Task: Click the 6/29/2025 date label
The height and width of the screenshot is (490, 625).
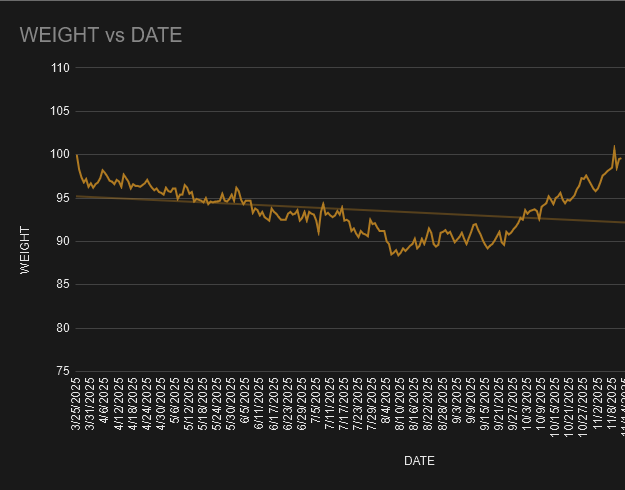Action: [x=302, y=404]
